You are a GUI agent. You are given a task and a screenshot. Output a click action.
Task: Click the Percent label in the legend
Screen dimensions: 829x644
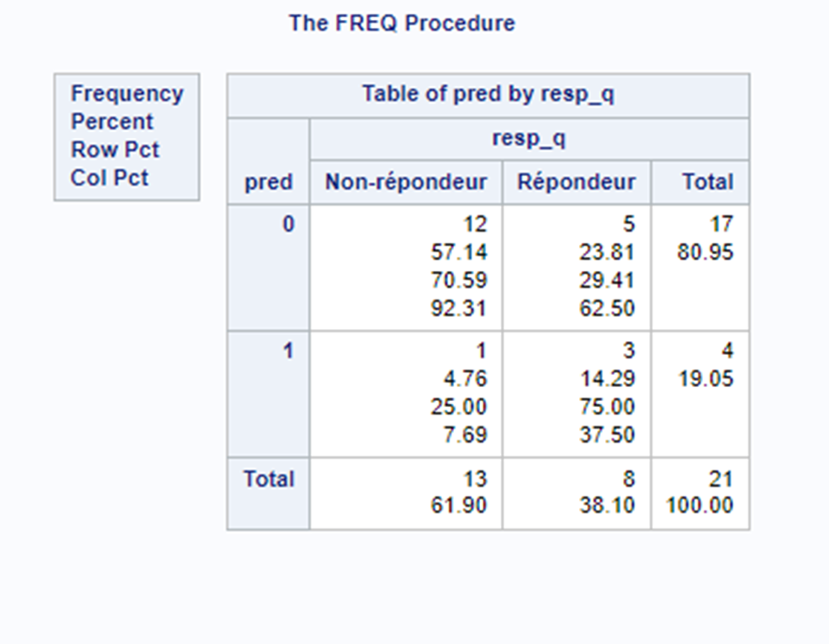(x=112, y=122)
